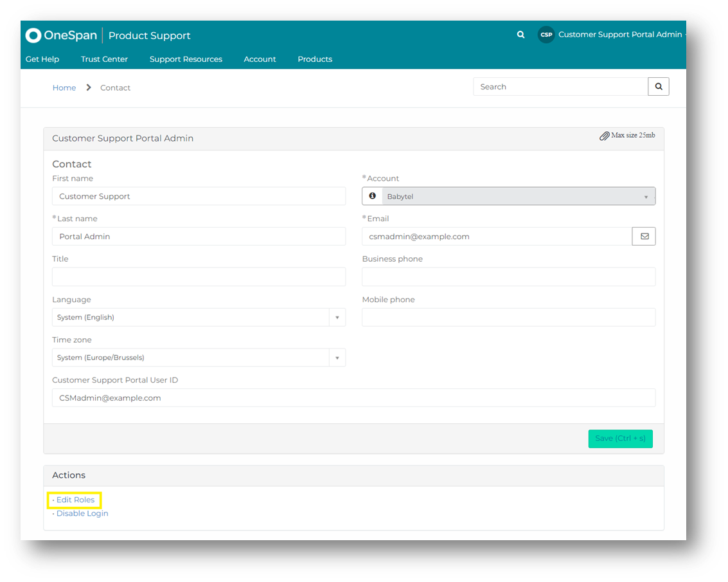Click the Last name field
This screenshot has height=582, width=728.
tap(199, 236)
